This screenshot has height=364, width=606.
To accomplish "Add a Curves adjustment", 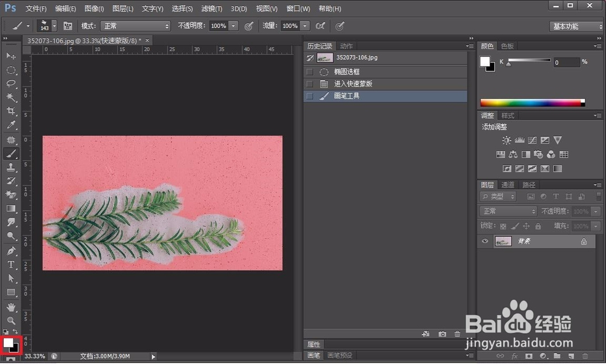I will click(532, 141).
